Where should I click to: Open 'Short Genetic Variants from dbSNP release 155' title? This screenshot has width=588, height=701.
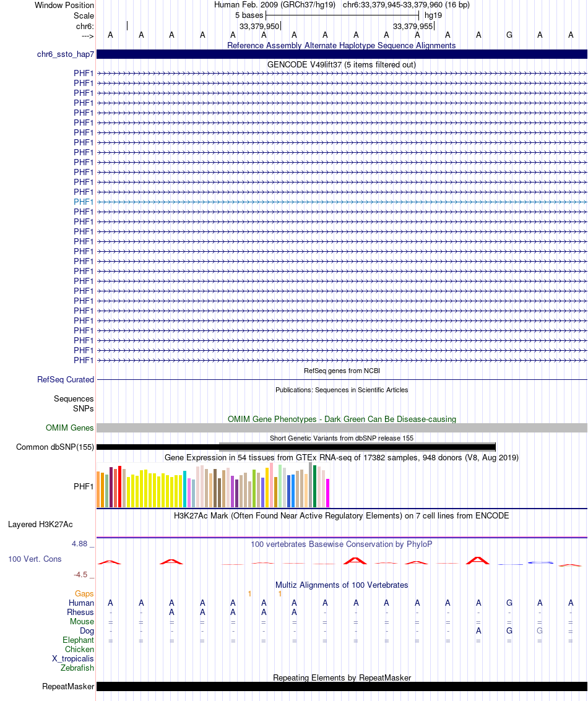point(342,438)
